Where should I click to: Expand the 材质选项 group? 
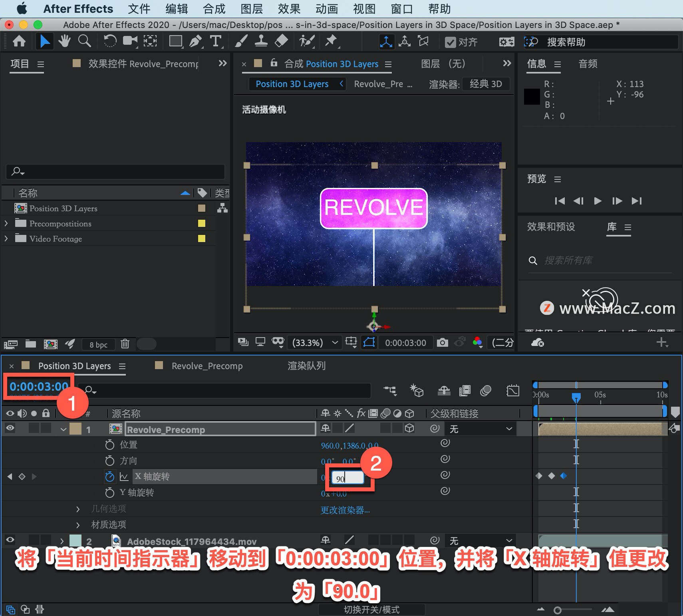(78, 525)
